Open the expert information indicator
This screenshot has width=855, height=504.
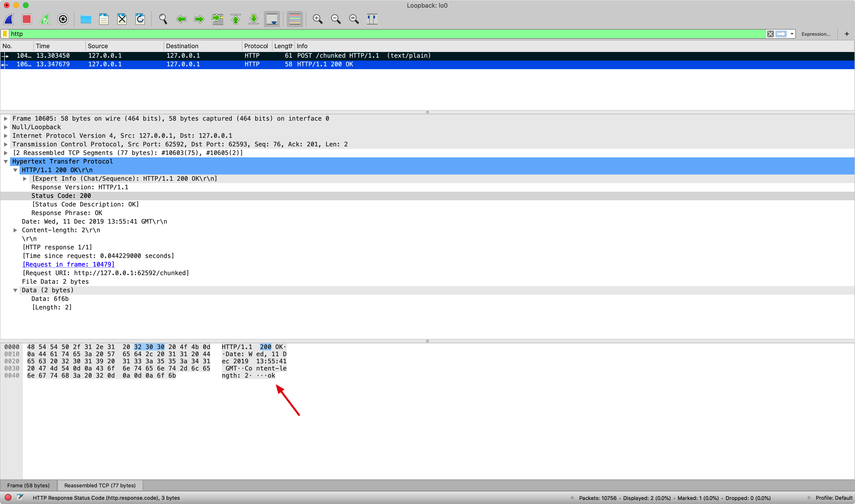[x=8, y=498]
